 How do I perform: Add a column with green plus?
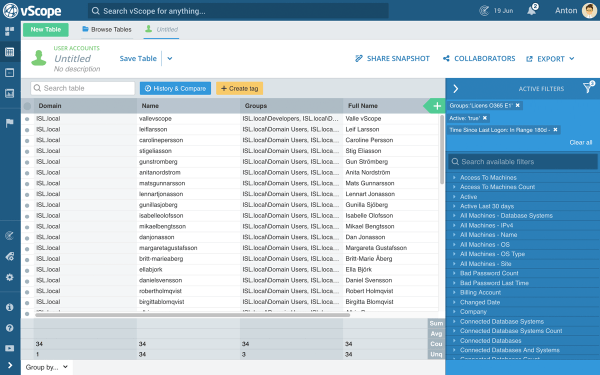[x=437, y=106]
